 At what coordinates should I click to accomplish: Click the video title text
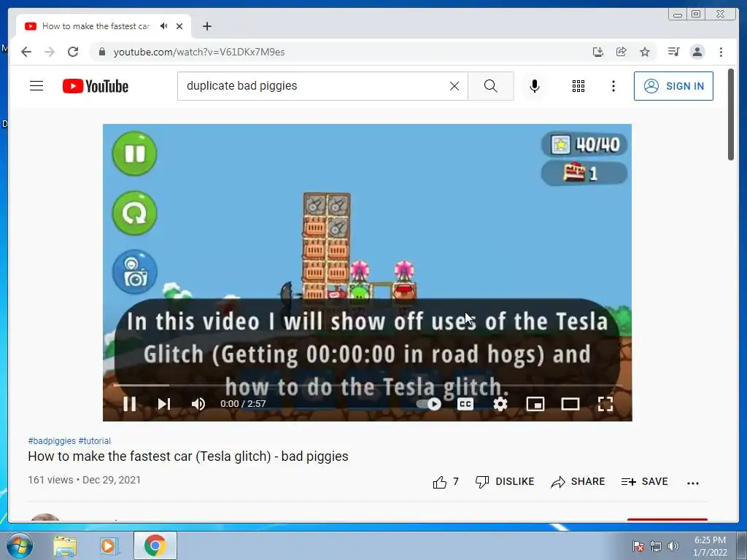(x=188, y=456)
